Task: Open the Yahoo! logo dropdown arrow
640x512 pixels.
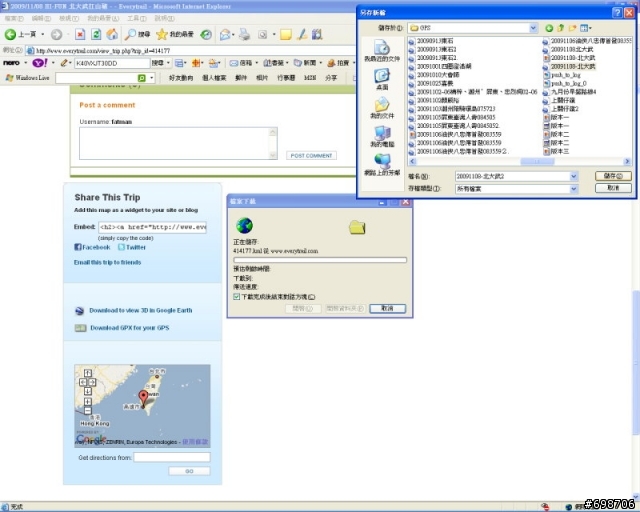Action: point(53,63)
